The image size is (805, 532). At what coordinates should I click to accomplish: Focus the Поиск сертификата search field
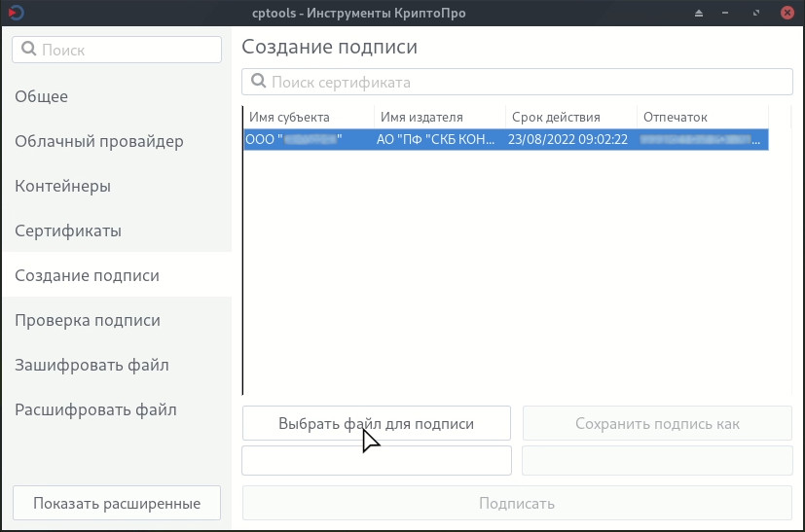(x=518, y=82)
